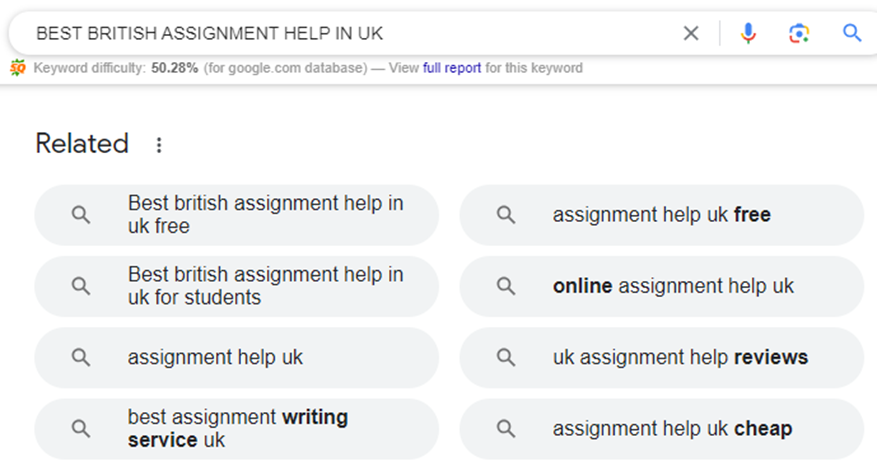Clear the search box with the X icon
The image size is (877, 466).
tap(691, 33)
